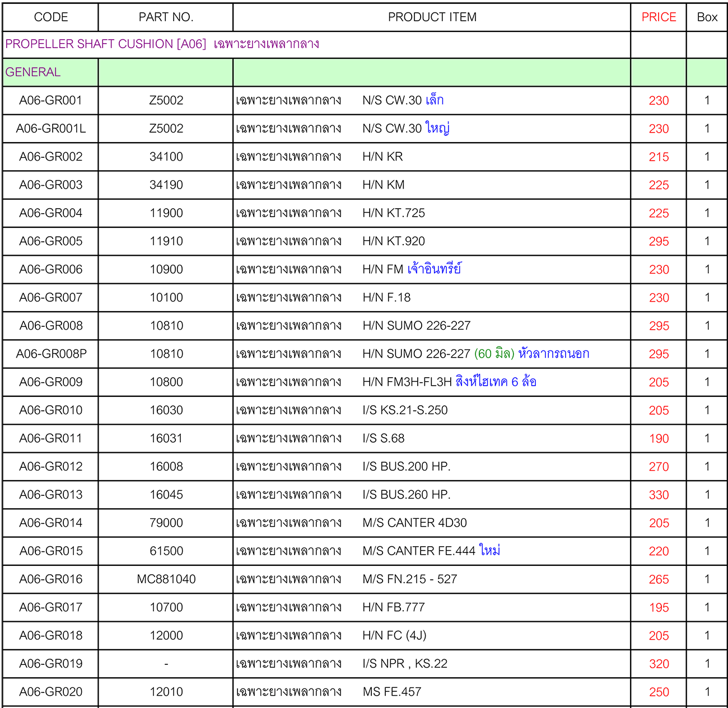The image size is (728, 708).
Task: Click the blue สิงห์ไฮเทค 6 ล้อ text
Action: [496, 381]
